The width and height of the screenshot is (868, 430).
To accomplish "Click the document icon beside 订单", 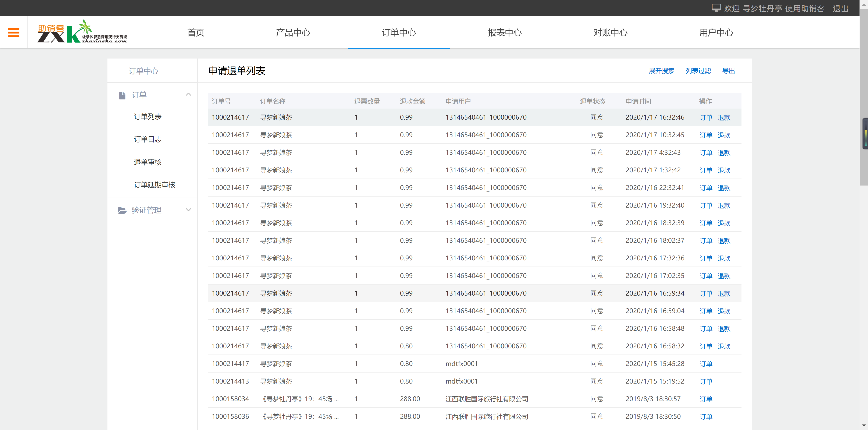I will pos(122,95).
